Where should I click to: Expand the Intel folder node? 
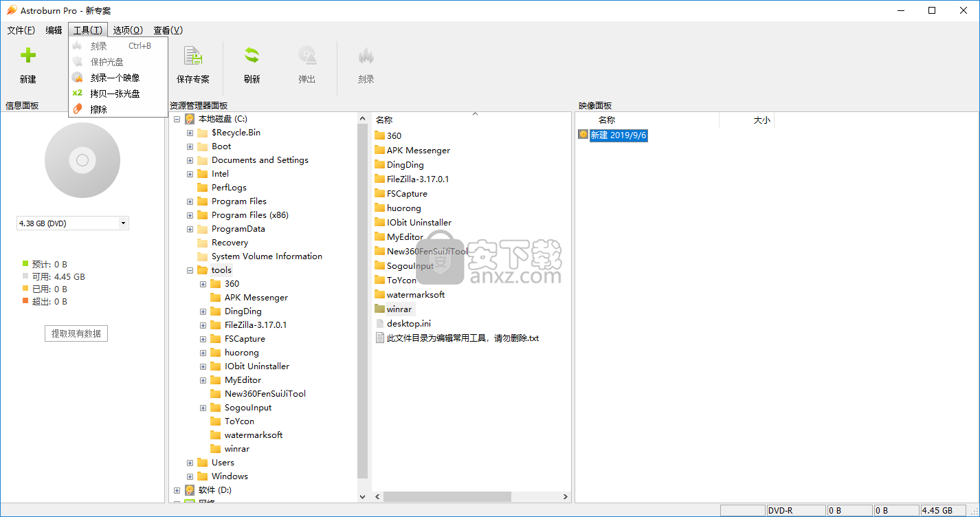tap(190, 174)
